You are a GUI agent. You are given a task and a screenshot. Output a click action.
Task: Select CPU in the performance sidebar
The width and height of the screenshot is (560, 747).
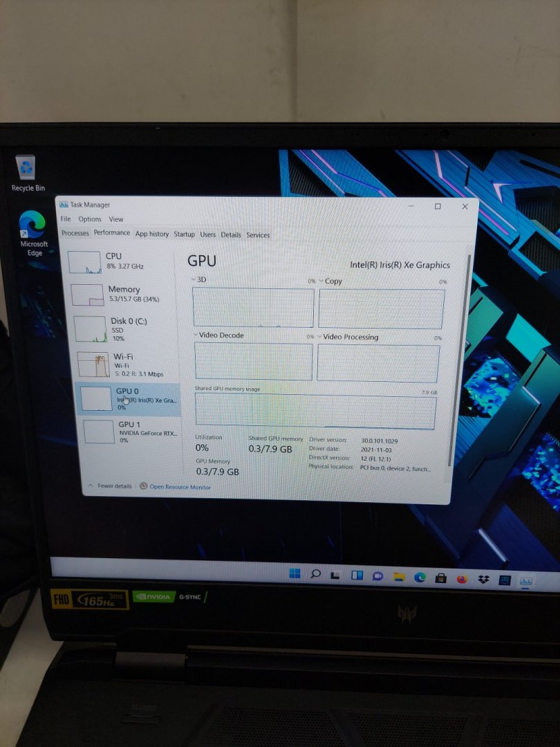tap(120, 261)
